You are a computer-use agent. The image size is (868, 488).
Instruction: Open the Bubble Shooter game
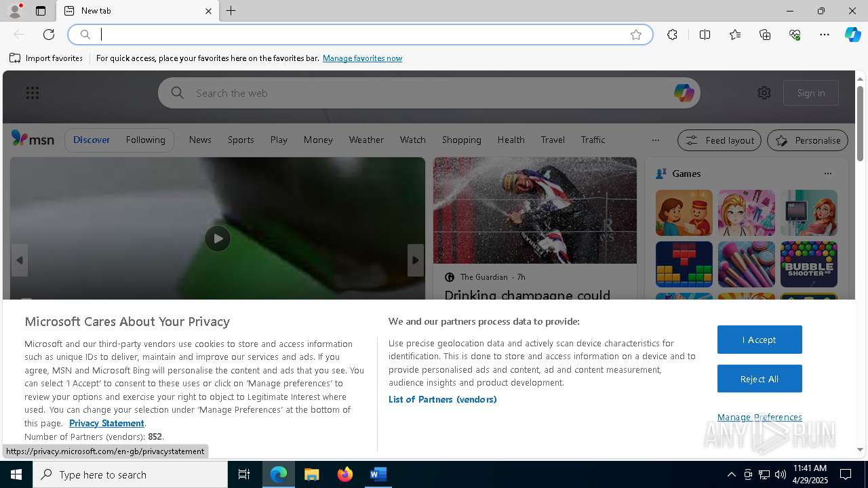coord(808,264)
